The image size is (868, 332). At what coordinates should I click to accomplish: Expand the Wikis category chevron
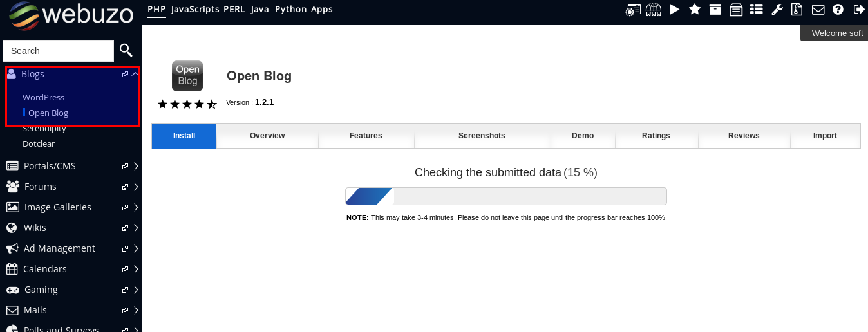tap(136, 228)
